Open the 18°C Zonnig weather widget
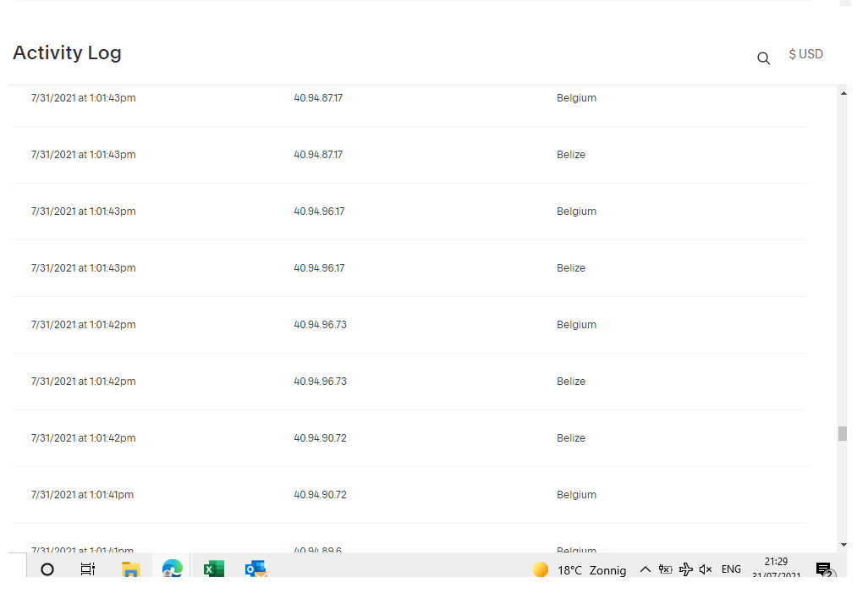 click(580, 569)
